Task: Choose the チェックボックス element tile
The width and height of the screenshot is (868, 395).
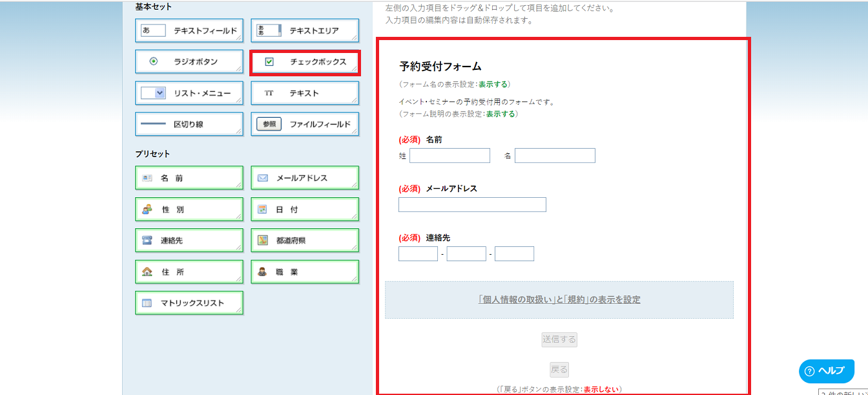Action: [305, 62]
